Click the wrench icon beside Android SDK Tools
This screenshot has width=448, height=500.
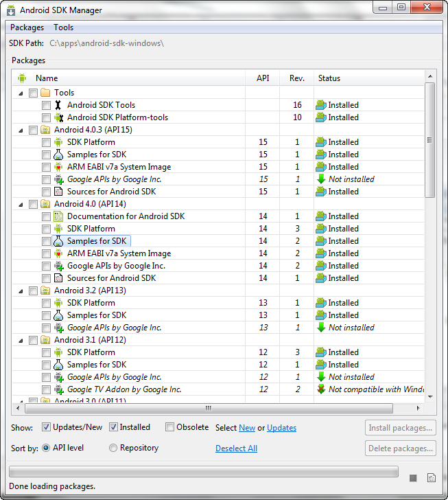tap(58, 105)
